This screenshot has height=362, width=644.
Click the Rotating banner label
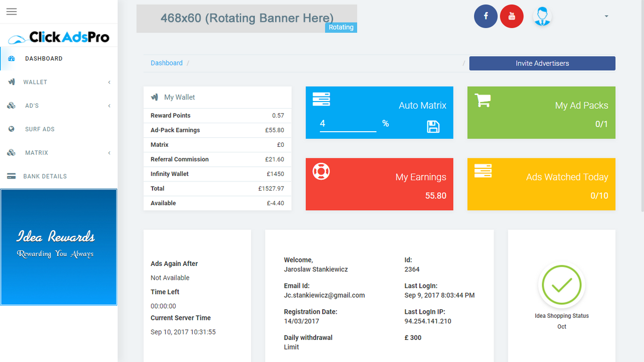(x=341, y=27)
